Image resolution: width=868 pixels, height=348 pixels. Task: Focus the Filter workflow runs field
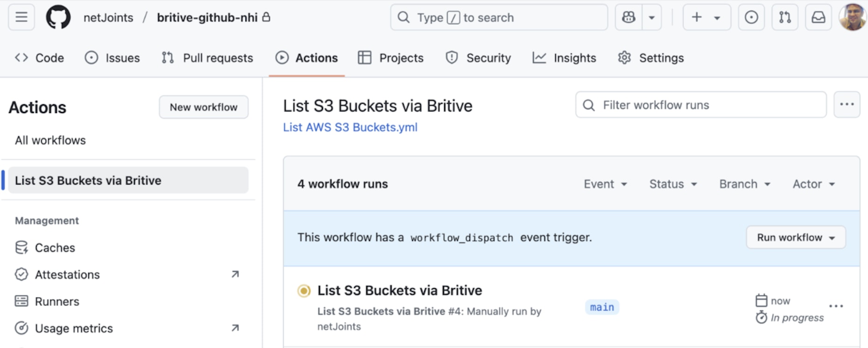pos(701,105)
